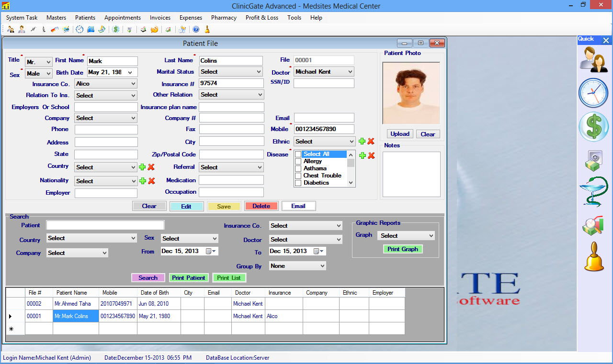Open the Appointments menu
The width and height of the screenshot is (613, 364).
pos(123,18)
